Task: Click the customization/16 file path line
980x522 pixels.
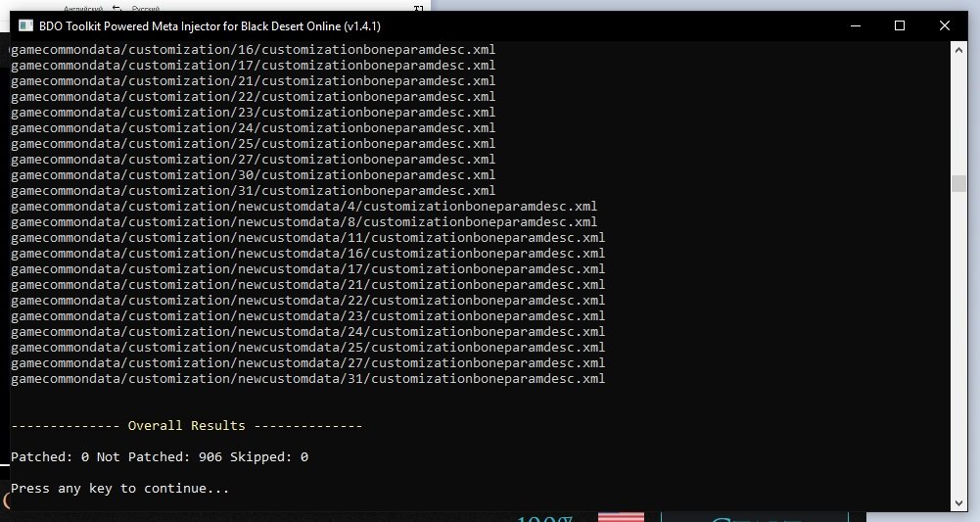Action: click(x=253, y=50)
